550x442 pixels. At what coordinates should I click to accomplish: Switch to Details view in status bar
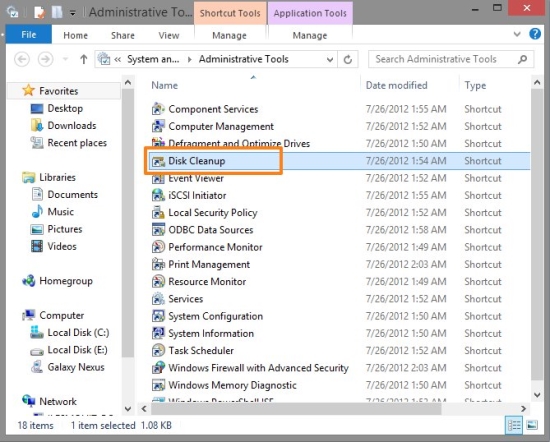[x=514, y=426]
